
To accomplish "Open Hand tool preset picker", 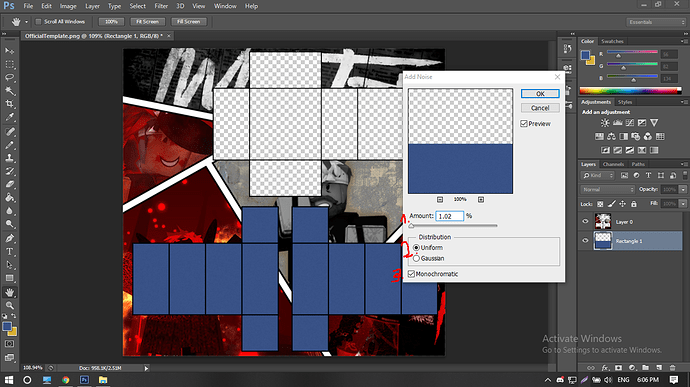I will [x=26, y=22].
